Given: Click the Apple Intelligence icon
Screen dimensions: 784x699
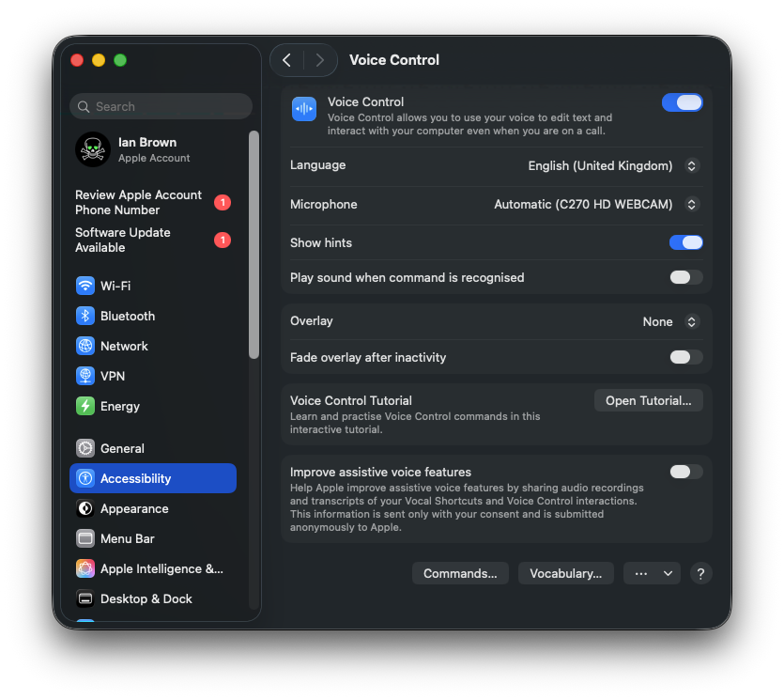Looking at the screenshot, I should 85,568.
